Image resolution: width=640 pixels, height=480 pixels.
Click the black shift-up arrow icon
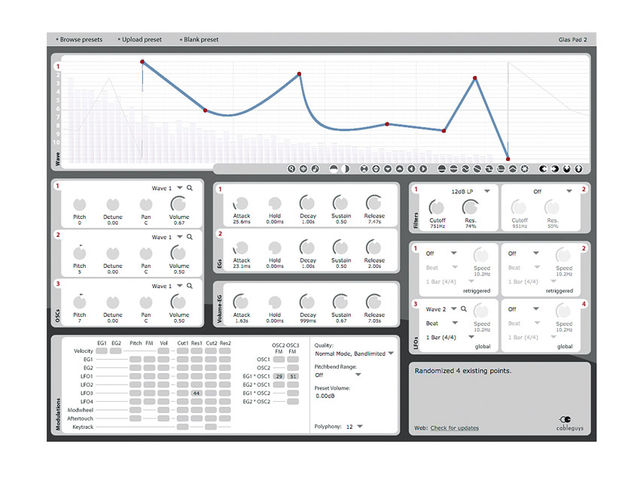(578, 169)
